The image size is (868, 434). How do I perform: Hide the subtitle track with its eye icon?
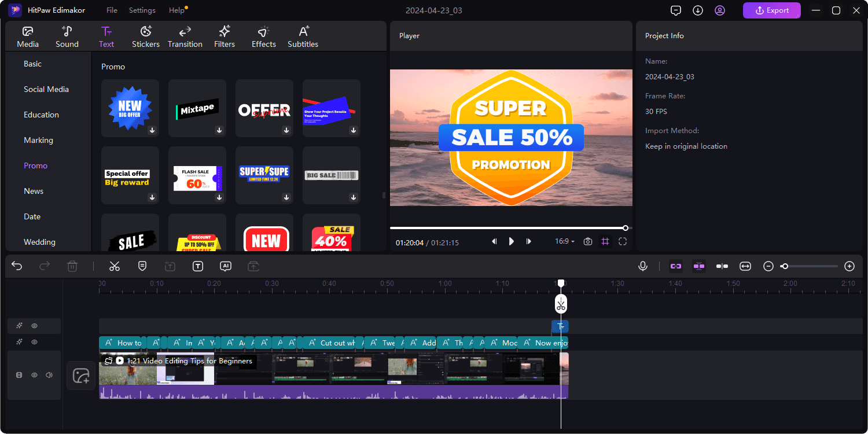[34, 342]
